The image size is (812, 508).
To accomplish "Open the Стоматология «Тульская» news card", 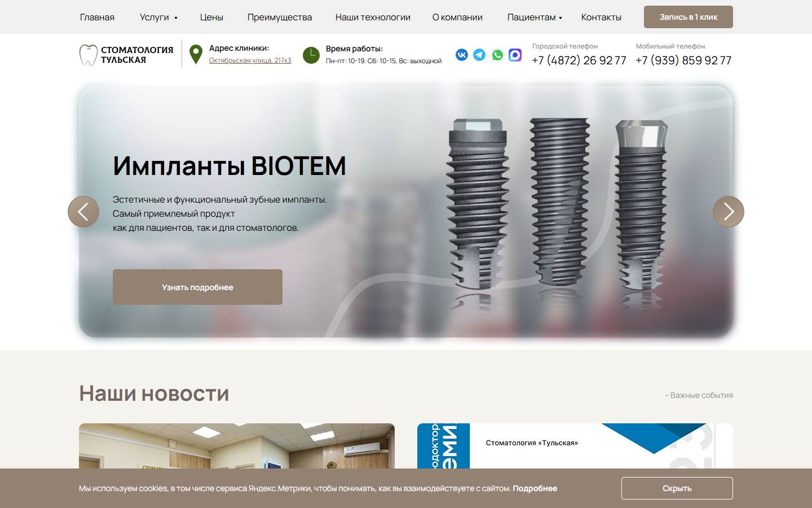I will [575, 446].
